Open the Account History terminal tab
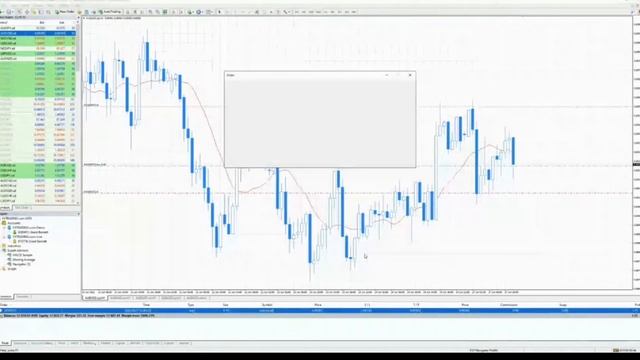Viewport: 640px width, 360px height. [42, 343]
